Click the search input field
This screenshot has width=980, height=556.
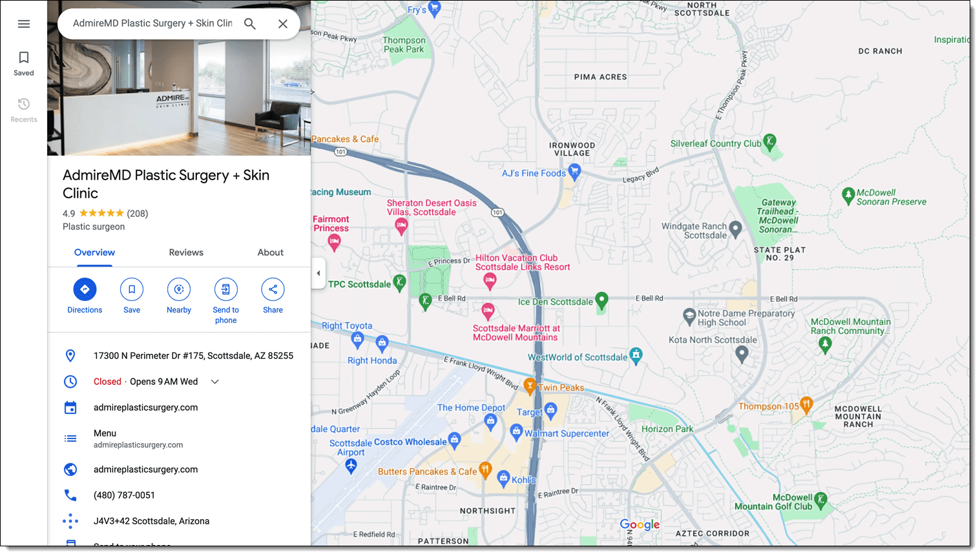(x=152, y=23)
